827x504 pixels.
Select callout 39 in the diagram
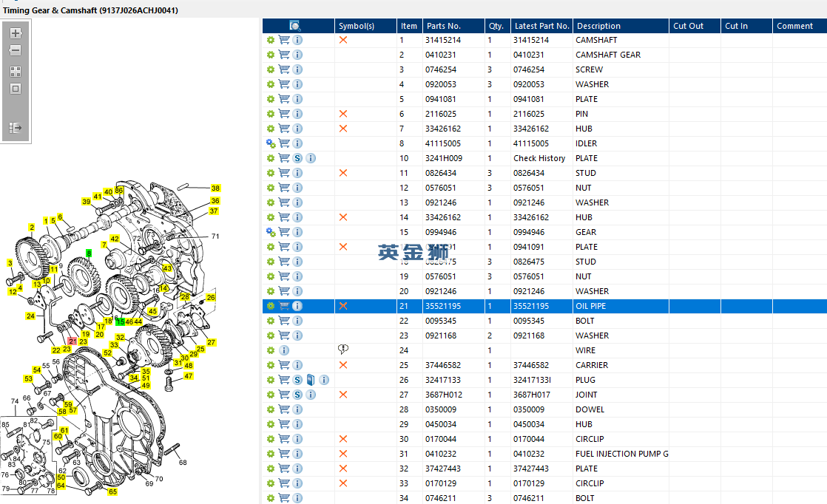[x=86, y=201]
